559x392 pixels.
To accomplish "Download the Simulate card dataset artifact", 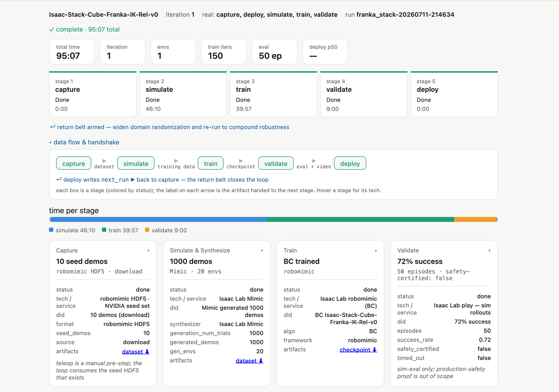I will [x=249, y=361].
